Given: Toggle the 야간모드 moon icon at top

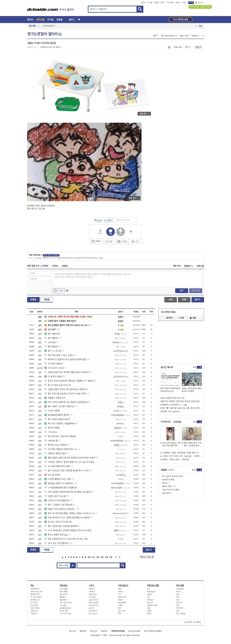Looking at the screenshot, I should pos(196,2).
